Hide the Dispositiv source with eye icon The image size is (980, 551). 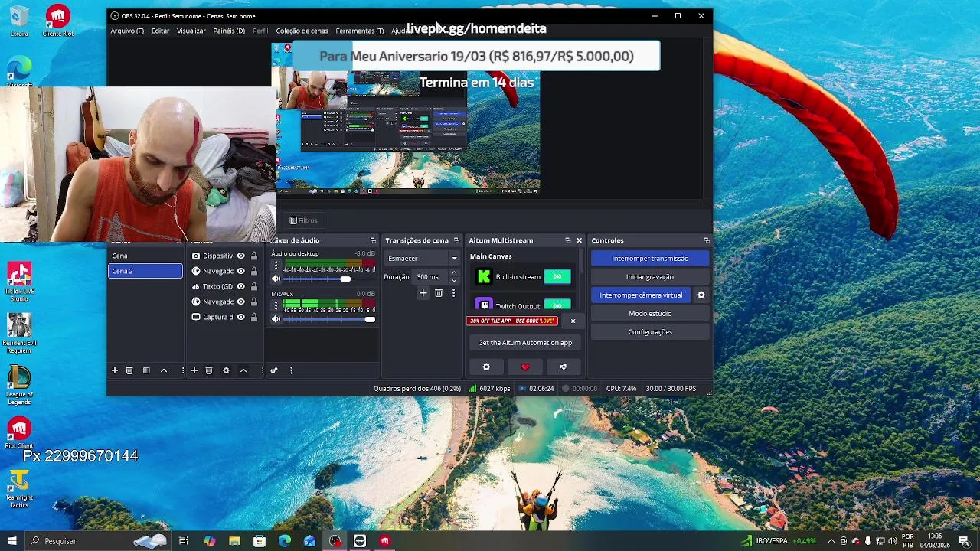[240, 256]
